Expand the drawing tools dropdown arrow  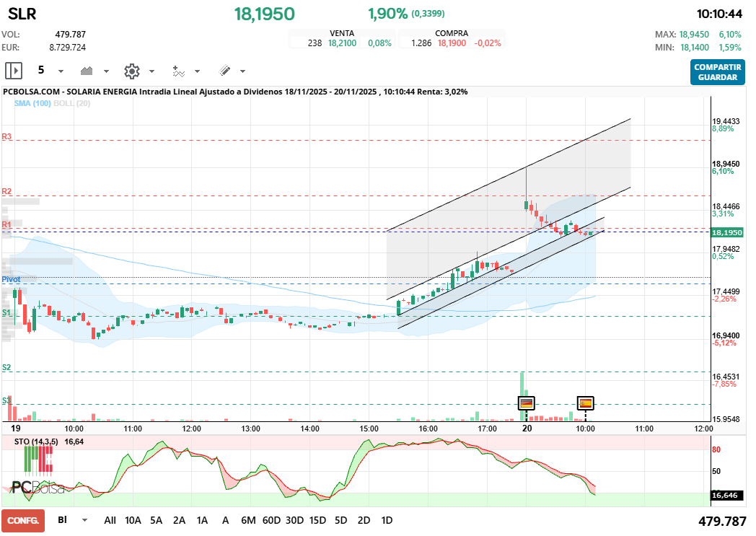click(242, 71)
